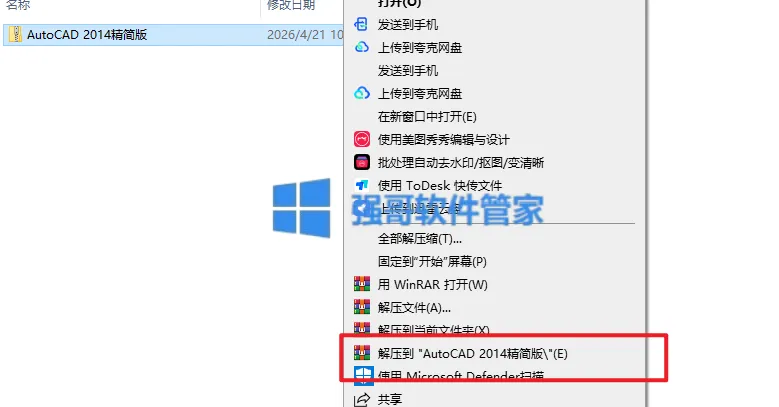Choose 全部解压缩(T)... menu entry

click(419, 239)
